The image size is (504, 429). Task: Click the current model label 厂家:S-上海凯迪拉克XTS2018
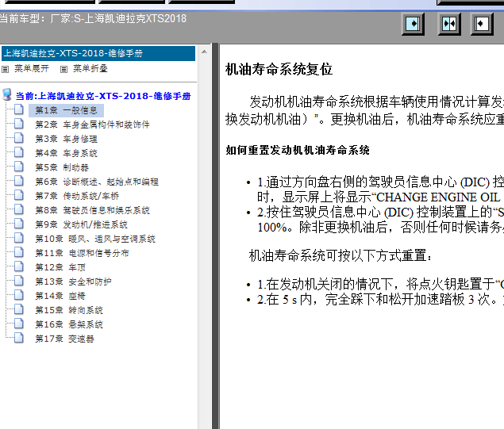click(118, 18)
